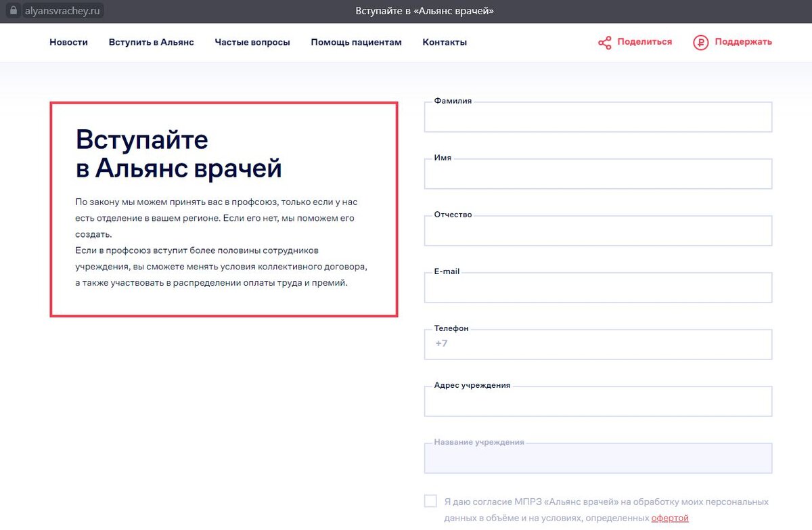This screenshot has height=530, width=812.
Task: Click the alyansvrachey.ru URL text
Action: (x=62, y=12)
